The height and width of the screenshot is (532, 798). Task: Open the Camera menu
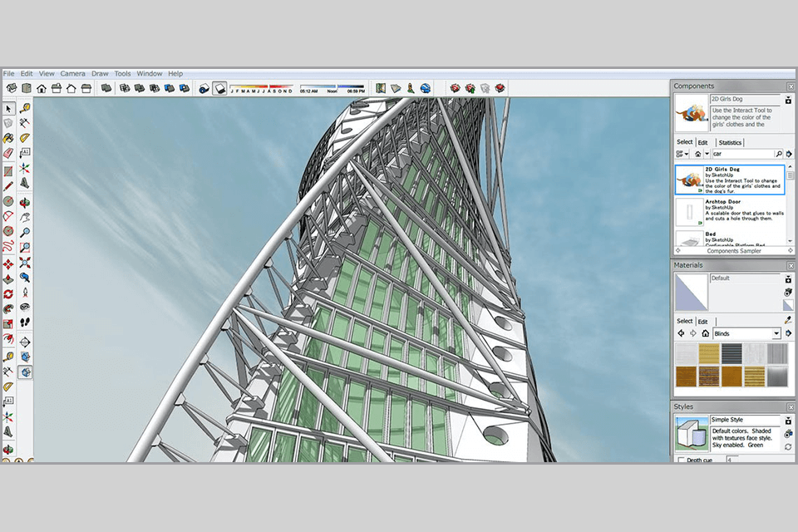[x=72, y=74]
